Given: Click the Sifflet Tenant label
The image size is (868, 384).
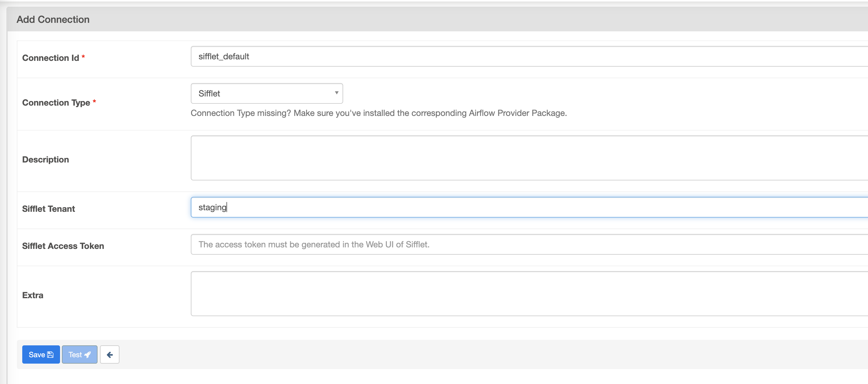Looking at the screenshot, I should [x=48, y=209].
